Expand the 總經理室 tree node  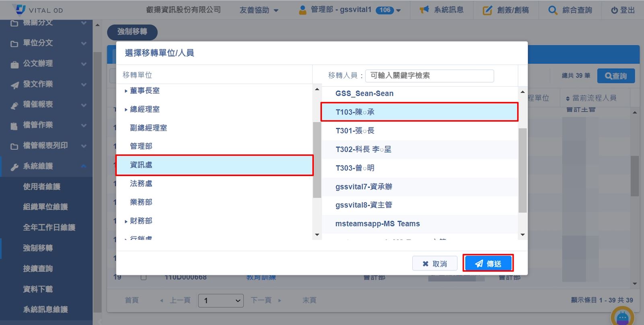coord(126,109)
